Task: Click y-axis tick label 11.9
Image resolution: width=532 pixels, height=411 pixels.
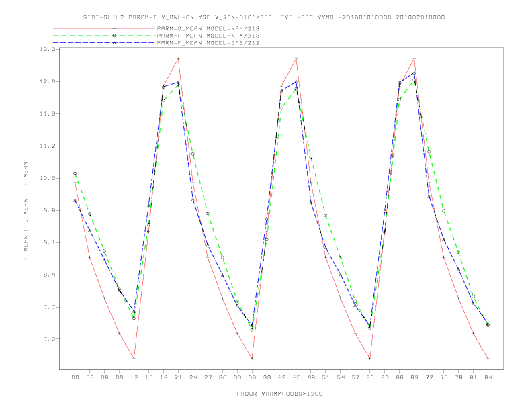Action: (x=48, y=114)
